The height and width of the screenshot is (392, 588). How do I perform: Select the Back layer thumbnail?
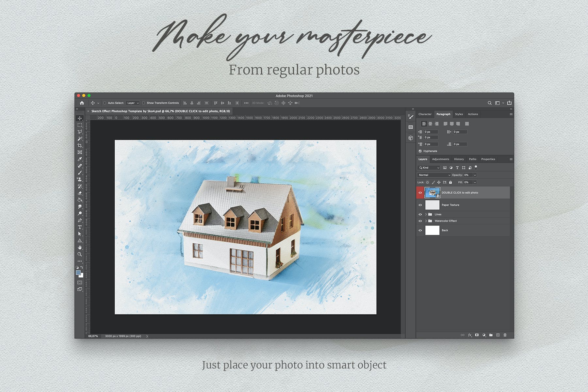(x=432, y=230)
